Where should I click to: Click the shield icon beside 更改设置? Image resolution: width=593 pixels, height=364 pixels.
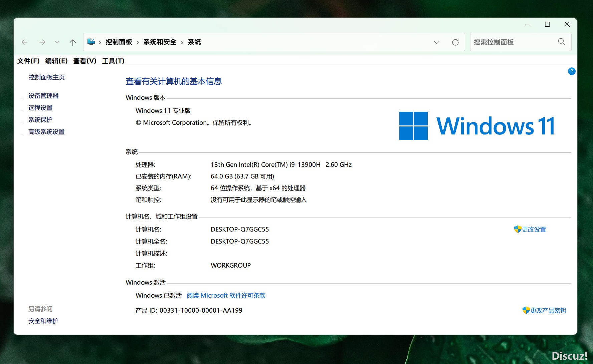[x=518, y=229]
